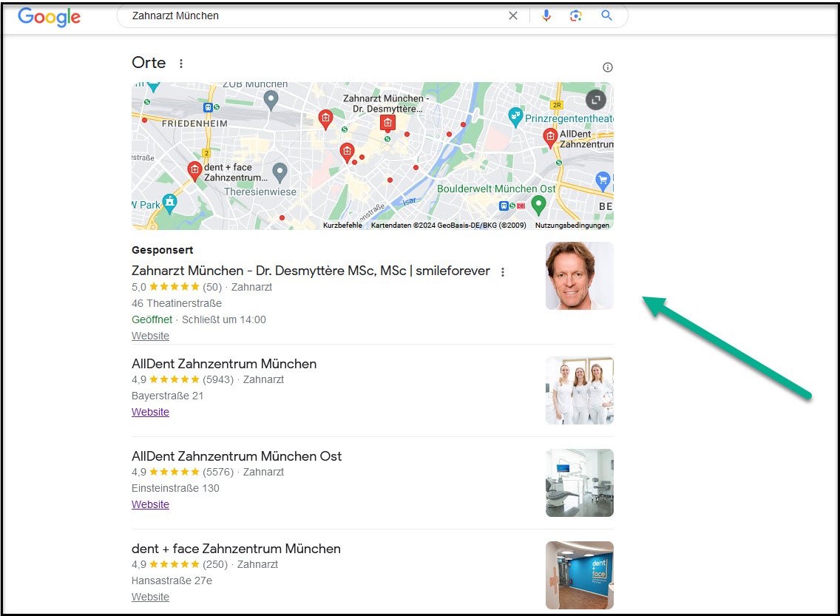Click the Hansastraße 27e address

172,581
